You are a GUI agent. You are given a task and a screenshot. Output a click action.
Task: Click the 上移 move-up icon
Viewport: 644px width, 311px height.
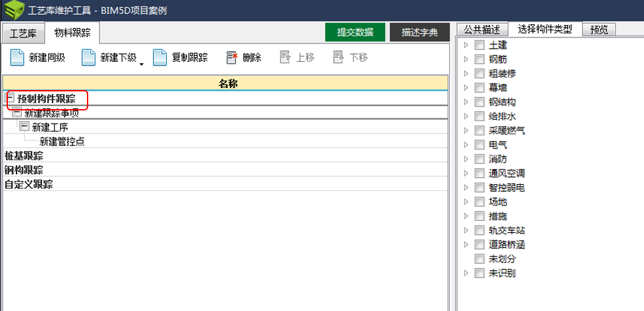point(285,57)
